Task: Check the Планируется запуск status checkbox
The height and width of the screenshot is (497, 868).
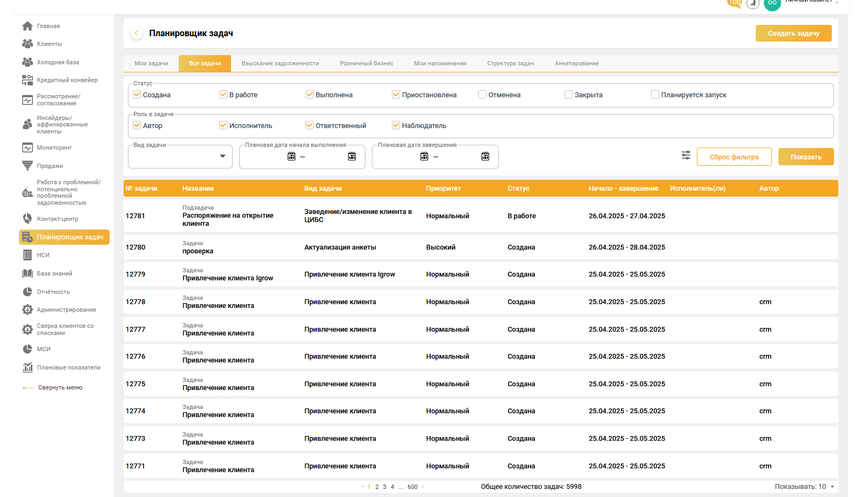Action: [x=655, y=95]
